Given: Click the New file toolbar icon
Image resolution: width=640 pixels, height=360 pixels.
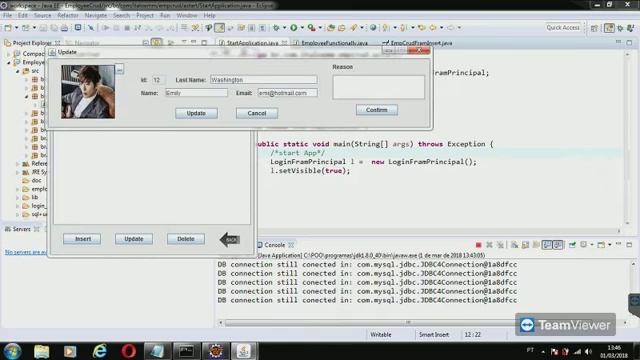Looking at the screenshot, I should pyautogui.click(x=8, y=28).
